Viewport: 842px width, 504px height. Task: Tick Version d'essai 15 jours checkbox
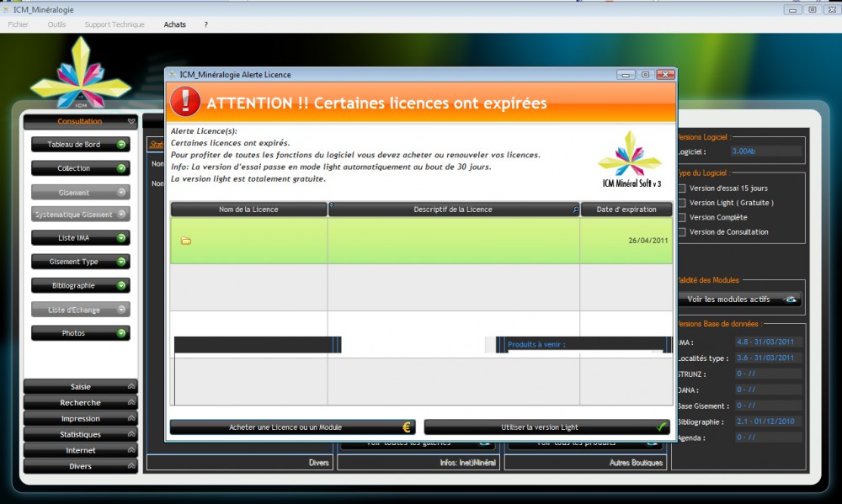(x=682, y=188)
